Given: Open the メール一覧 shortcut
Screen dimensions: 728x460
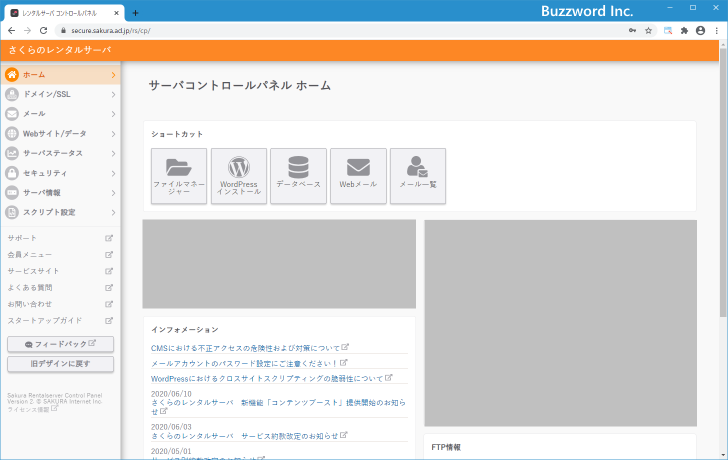Looking at the screenshot, I should coord(418,176).
